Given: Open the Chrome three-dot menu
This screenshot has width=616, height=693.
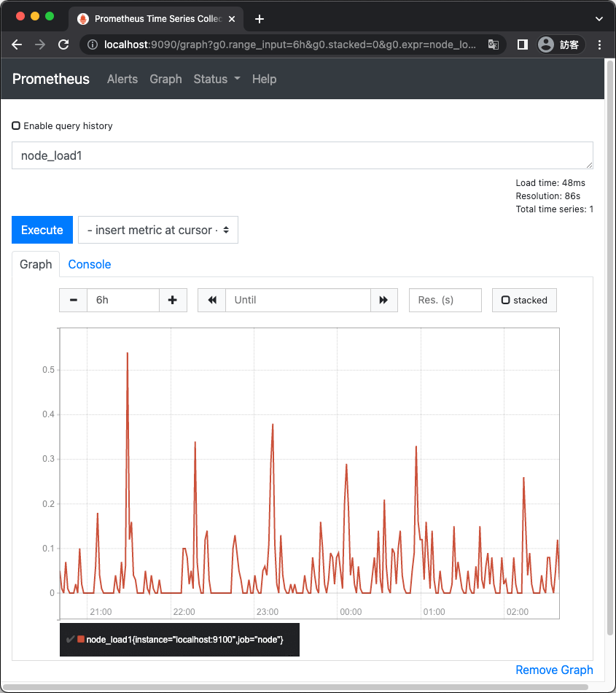Looking at the screenshot, I should [599, 44].
